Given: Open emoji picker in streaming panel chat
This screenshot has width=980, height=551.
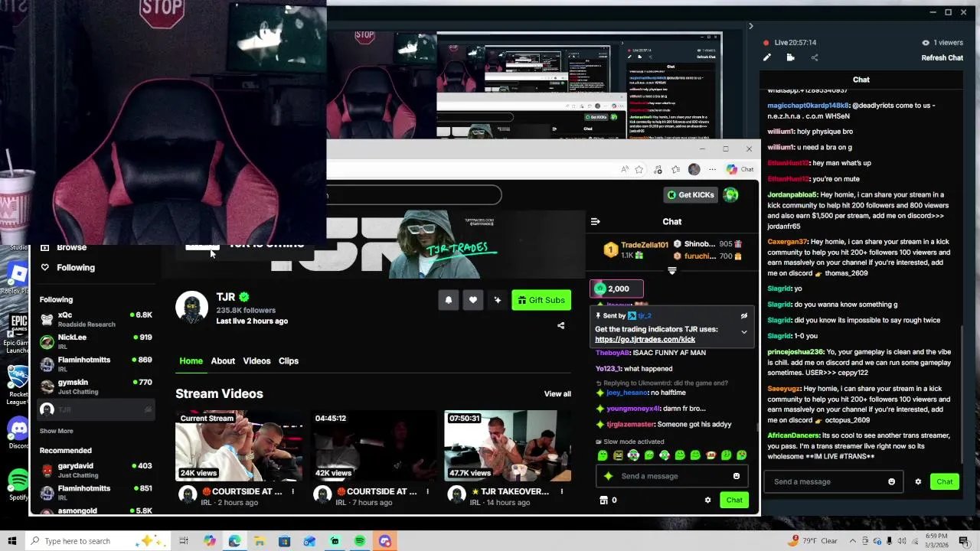Looking at the screenshot, I should [x=891, y=481].
